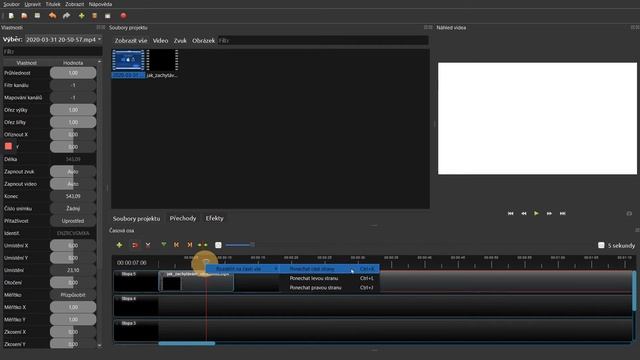
Task: Open the Titulek menu
Action: click(x=53, y=4)
